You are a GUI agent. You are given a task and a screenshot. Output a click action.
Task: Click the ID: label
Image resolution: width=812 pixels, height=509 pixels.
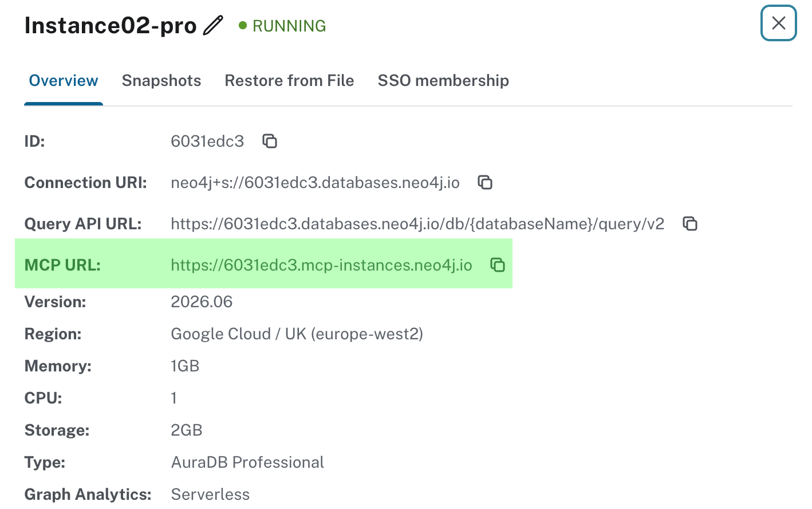[35, 141]
